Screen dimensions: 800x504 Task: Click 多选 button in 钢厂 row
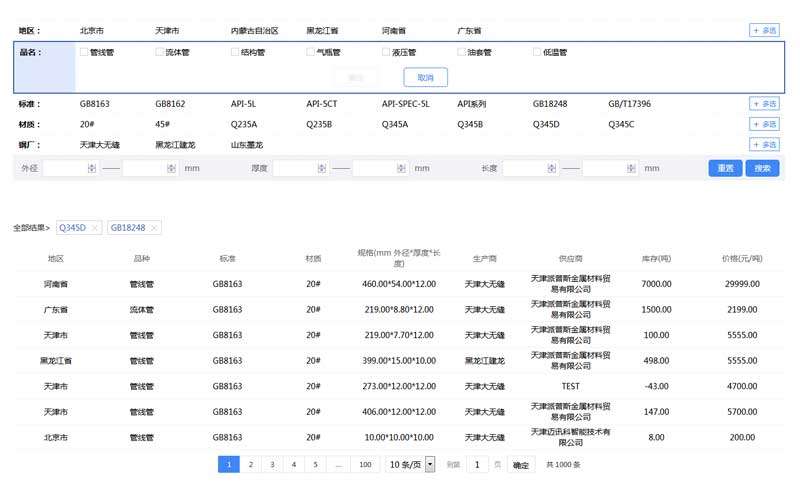click(x=764, y=145)
